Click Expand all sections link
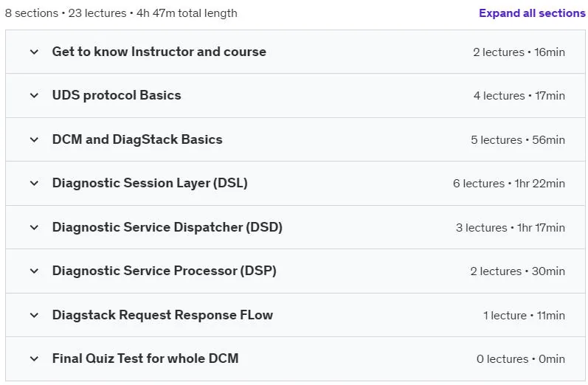 [532, 13]
